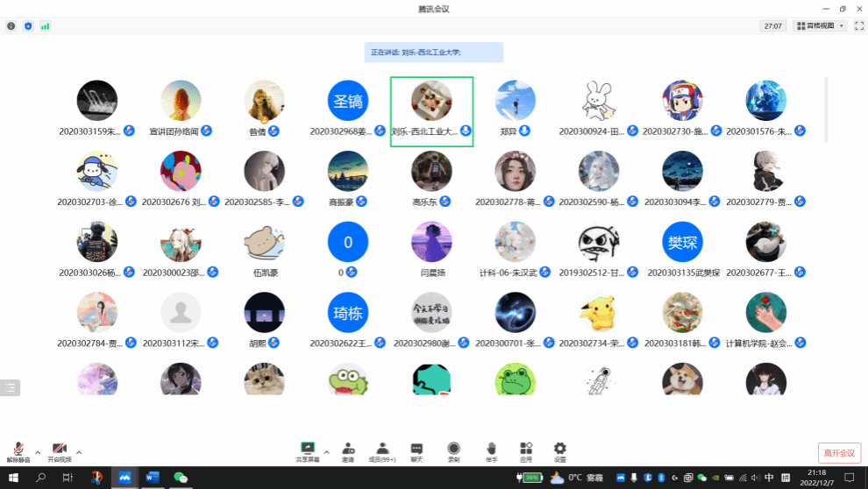Open WeChat from the Windows taskbar
The image size is (868, 489).
pyautogui.click(x=180, y=478)
